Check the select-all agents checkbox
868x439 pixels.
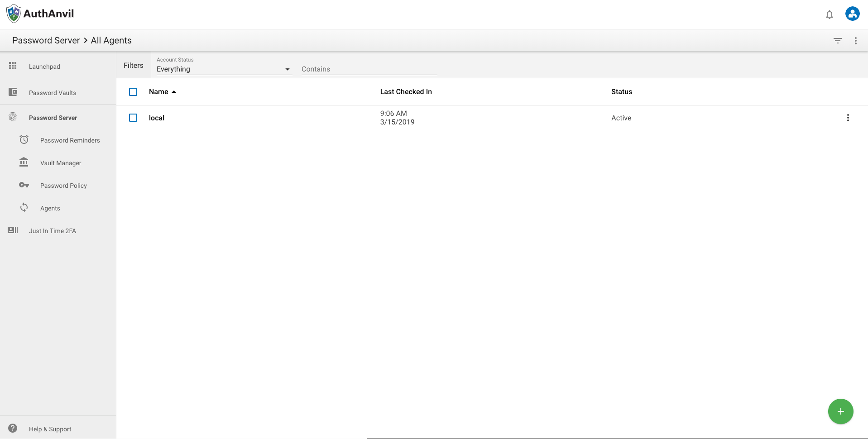click(x=133, y=92)
